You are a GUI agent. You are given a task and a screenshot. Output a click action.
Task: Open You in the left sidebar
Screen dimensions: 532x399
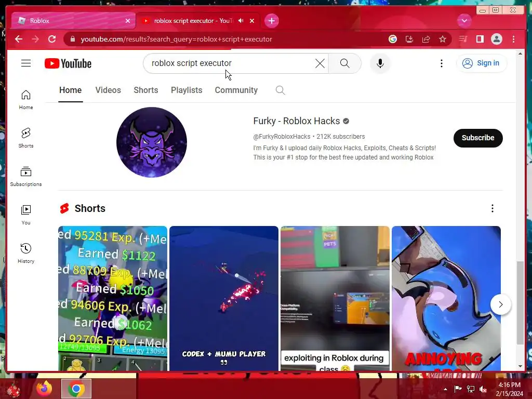[26, 215]
